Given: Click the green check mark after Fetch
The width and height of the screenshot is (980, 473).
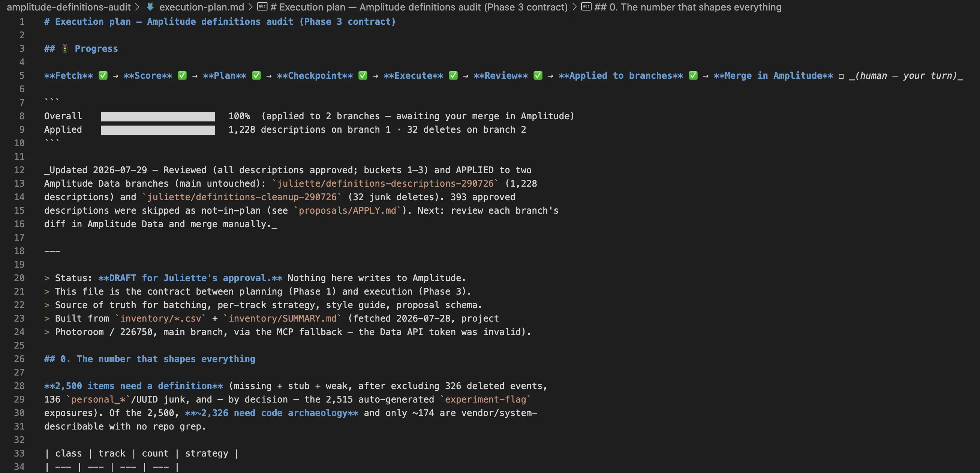Looking at the screenshot, I should click(103, 75).
